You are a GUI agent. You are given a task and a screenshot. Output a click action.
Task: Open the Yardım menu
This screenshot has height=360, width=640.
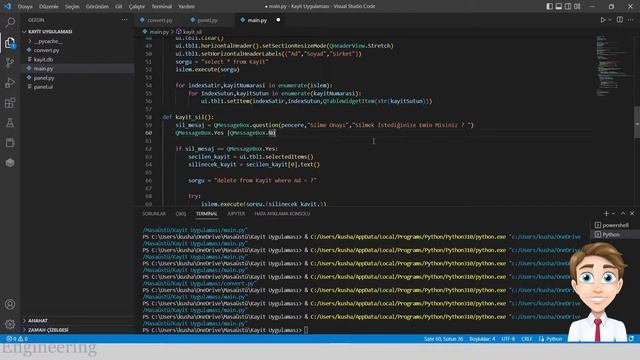click(186, 7)
